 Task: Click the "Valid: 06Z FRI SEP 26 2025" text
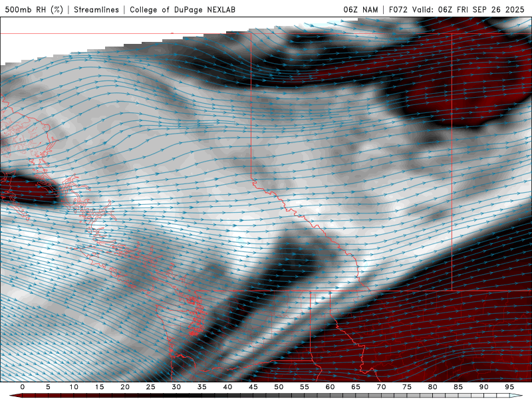468,9
